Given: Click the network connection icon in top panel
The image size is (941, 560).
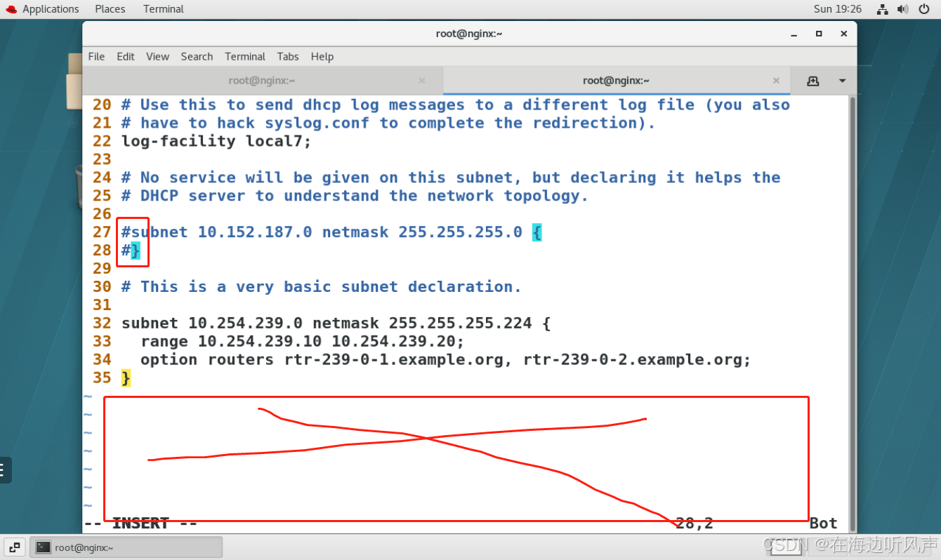Looking at the screenshot, I should coord(883,9).
